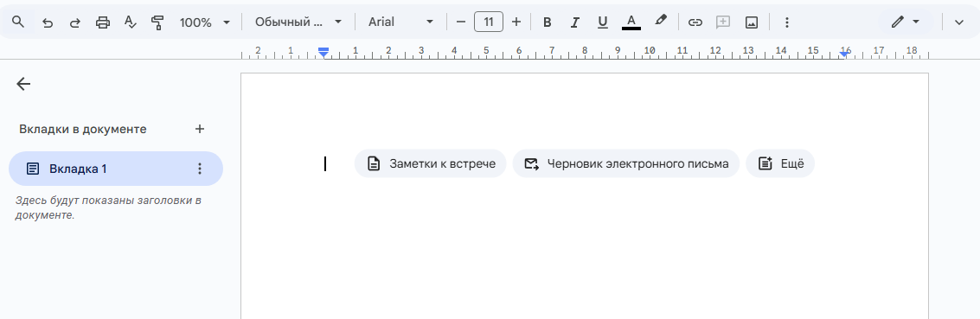Collapse the toolbar with chevron arrow
The height and width of the screenshot is (319, 980).
coord(959,22)
